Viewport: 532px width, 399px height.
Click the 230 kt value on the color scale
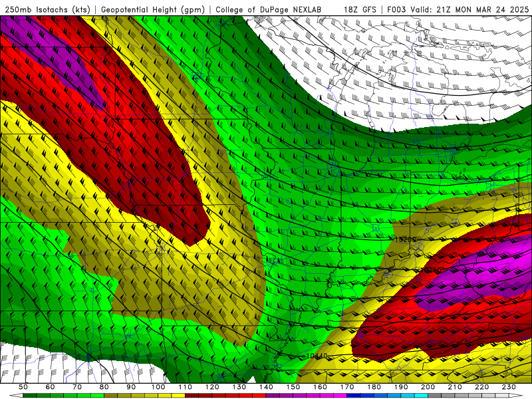click(x=509, y=387)
